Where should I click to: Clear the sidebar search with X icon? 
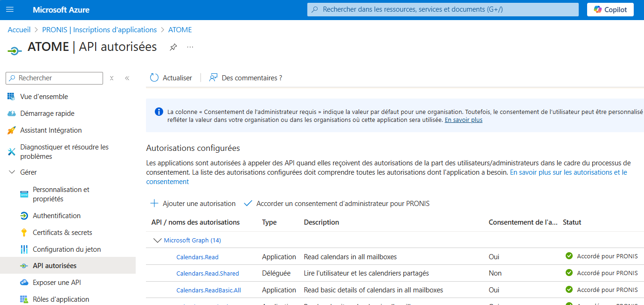pyautogui.click(x=111, y=78)
